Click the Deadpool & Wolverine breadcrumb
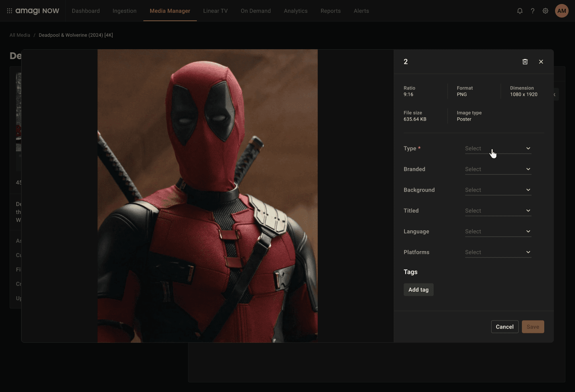This screenshot has width=575, height=392. coord(76,35)
